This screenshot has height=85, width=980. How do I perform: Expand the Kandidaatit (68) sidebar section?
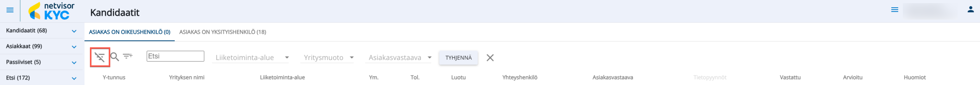[x=74, y=31]
